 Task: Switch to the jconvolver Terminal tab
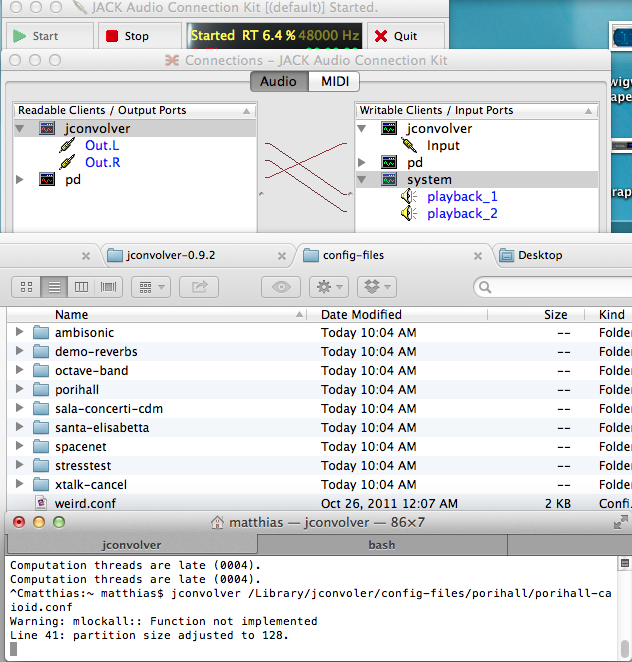coord(132,545)
